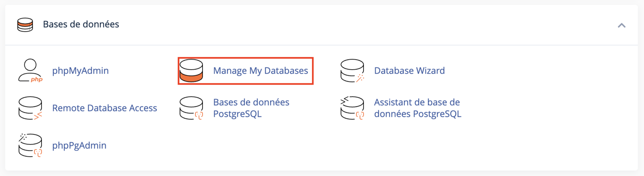Go to Bases de données PostgreSQL link
The width and height of the screenshot is (644, 176).
pyautogui.click(x=251, y=108)
